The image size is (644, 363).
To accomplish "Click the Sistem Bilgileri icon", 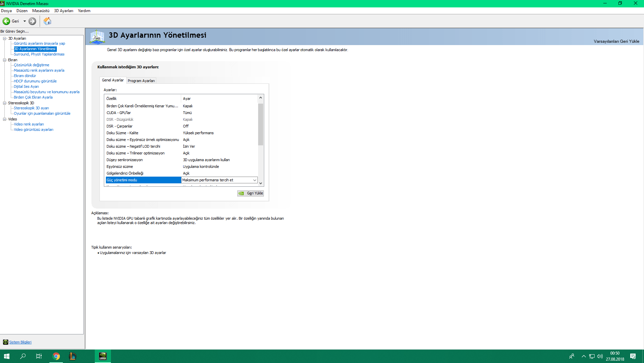I will click(6, 342).
